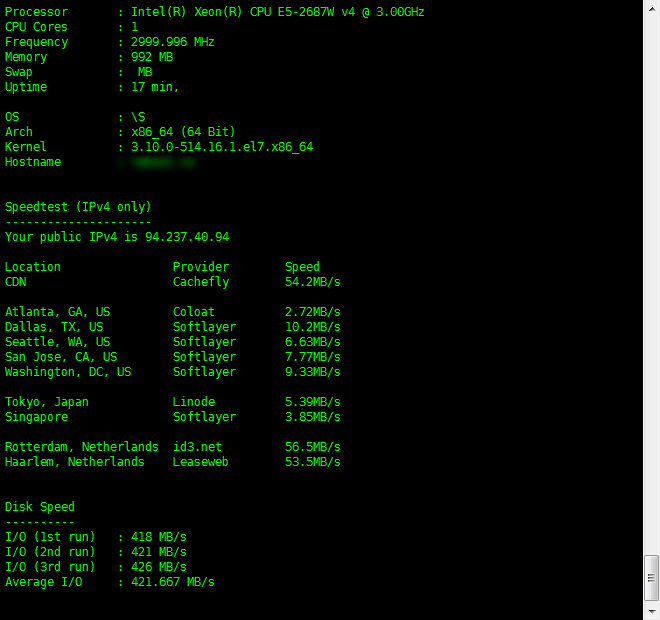Click the scrollbar down arrow
This screenshot has width=660, height=620.
pos(651,611)
